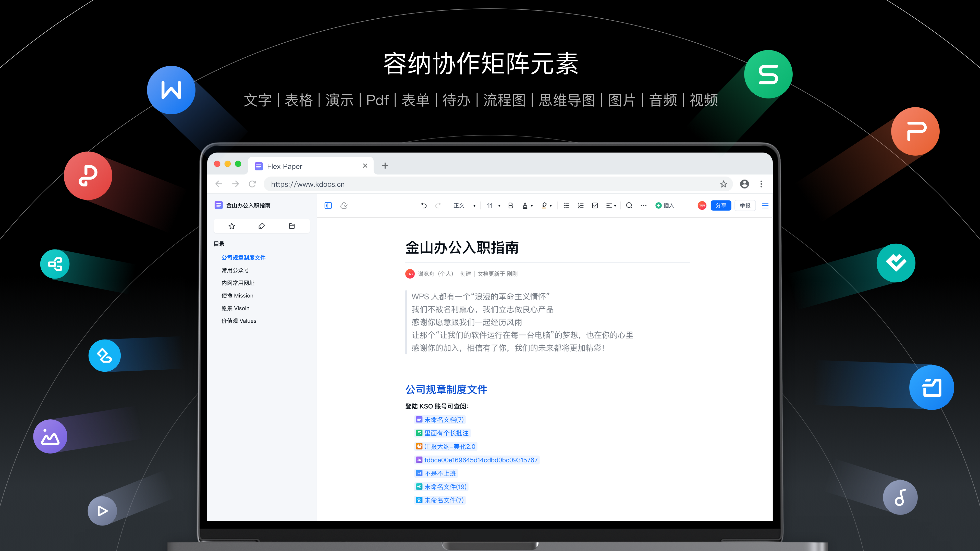
Task: Insert a bulleted list
Action: point(567,205)
